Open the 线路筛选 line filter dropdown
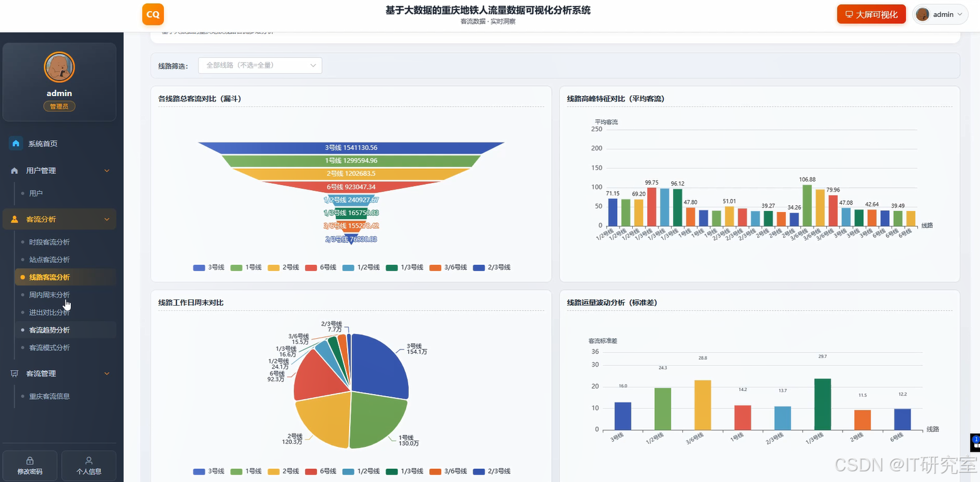 260,65
